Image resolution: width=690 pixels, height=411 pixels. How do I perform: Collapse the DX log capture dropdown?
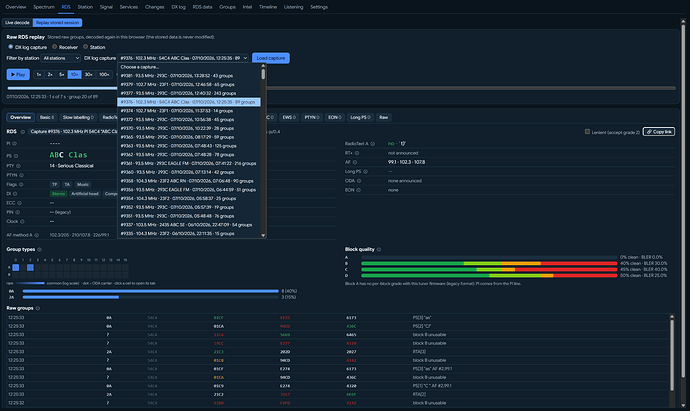184,58
